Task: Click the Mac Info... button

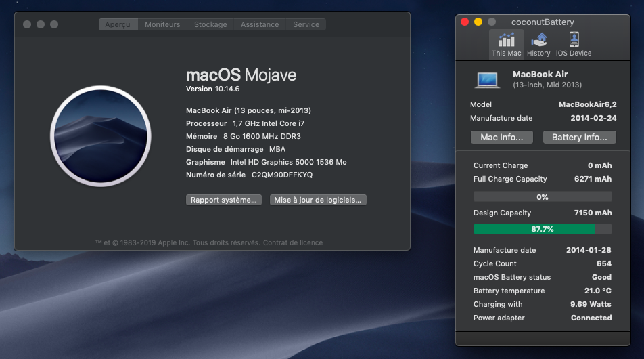Action: point(501,138)
